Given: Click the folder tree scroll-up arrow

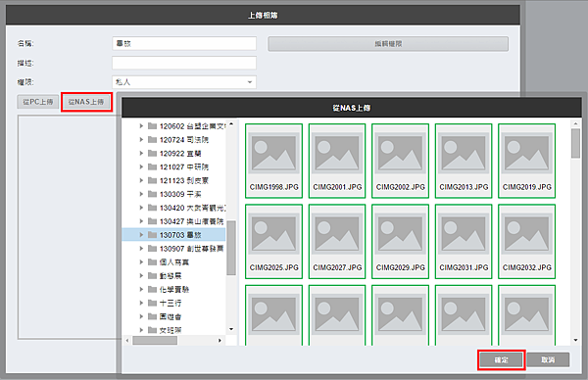Looking at the screenshot, I should click(231, 123).
